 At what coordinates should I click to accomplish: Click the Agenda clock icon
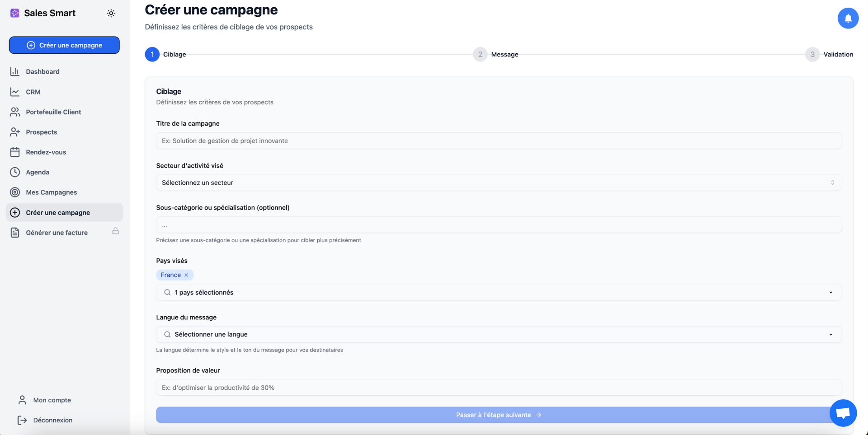15,172
